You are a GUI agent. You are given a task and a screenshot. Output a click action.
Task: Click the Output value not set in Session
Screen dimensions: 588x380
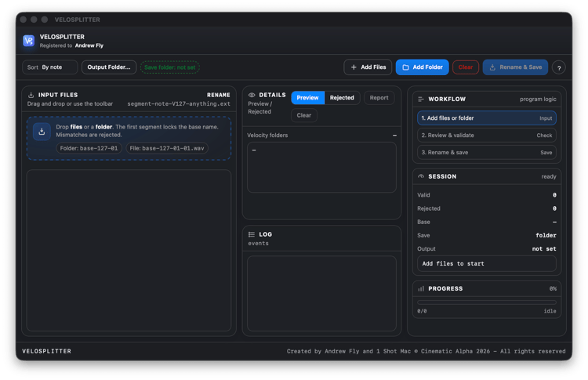pyautogui.click(x=544, y=249)
